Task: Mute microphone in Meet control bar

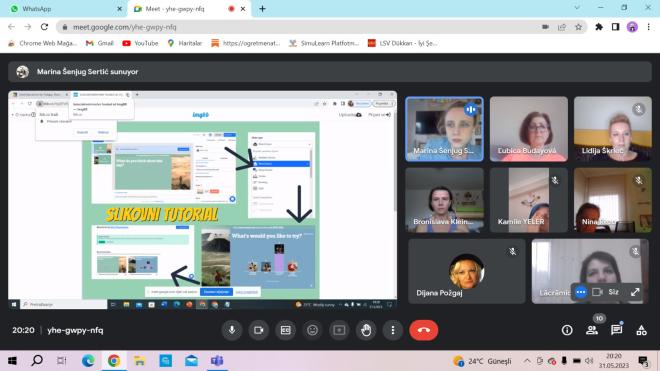Action: click(x=232, y=330)
